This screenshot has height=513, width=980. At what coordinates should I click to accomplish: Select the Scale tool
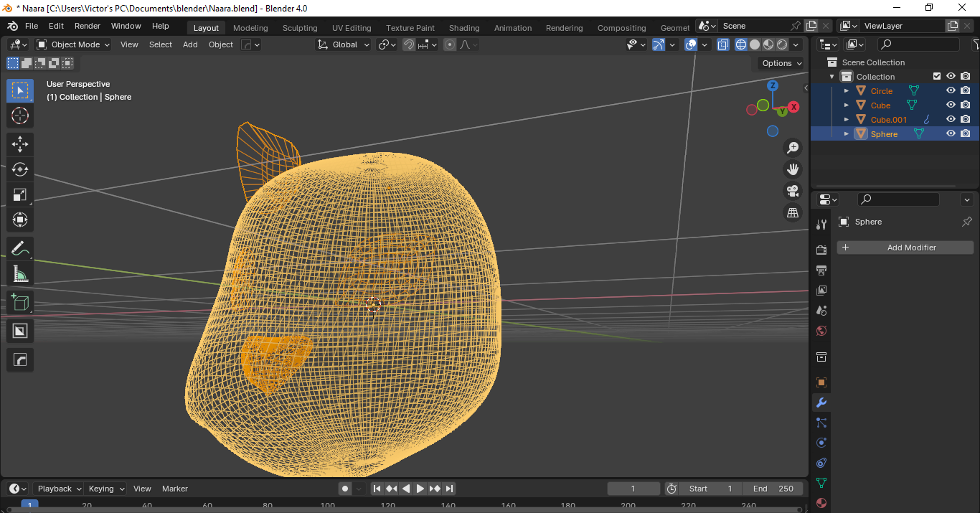20,194
